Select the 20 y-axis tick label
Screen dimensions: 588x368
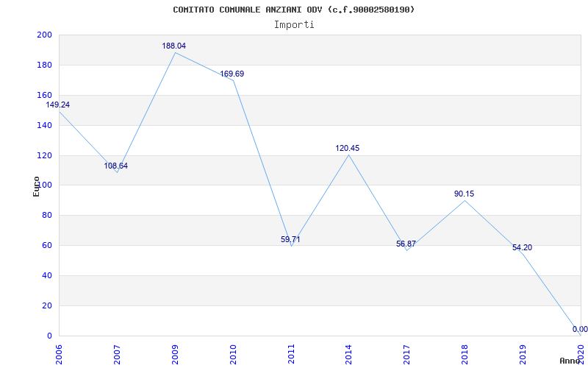(x=47, y=305)
